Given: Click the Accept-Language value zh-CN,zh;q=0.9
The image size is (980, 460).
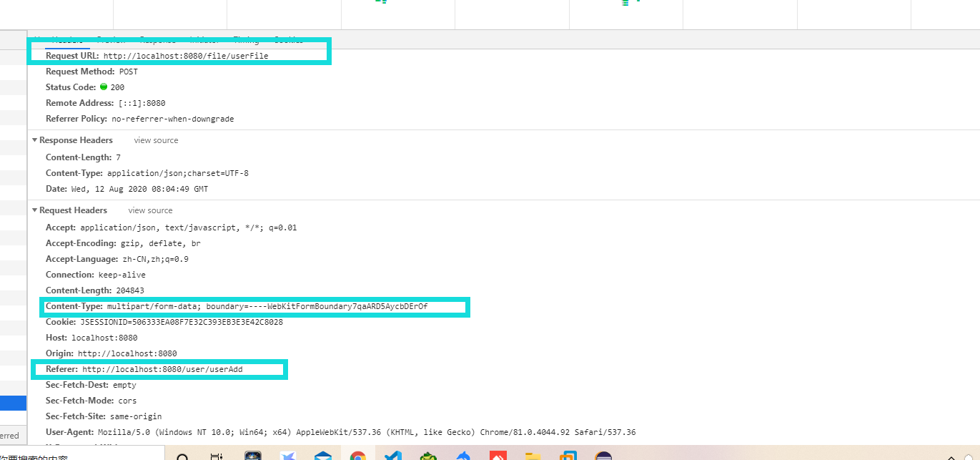Looking at the screenshot, I should pos(155,259).
